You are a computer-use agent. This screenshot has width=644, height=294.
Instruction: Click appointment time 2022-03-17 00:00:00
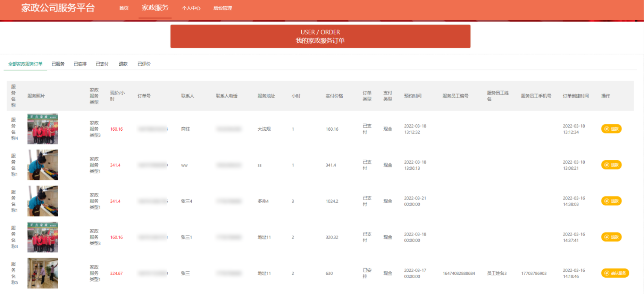415,273
